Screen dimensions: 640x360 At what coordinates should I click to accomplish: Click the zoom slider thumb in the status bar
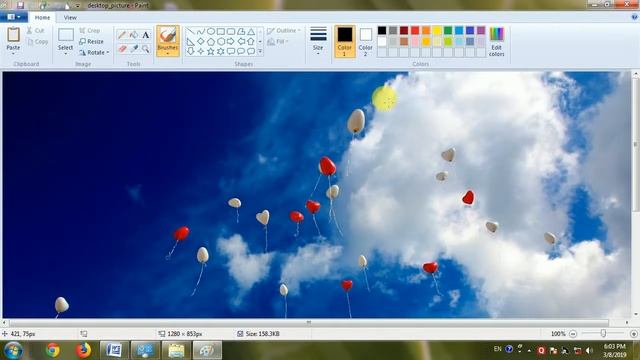pos(603,333)
